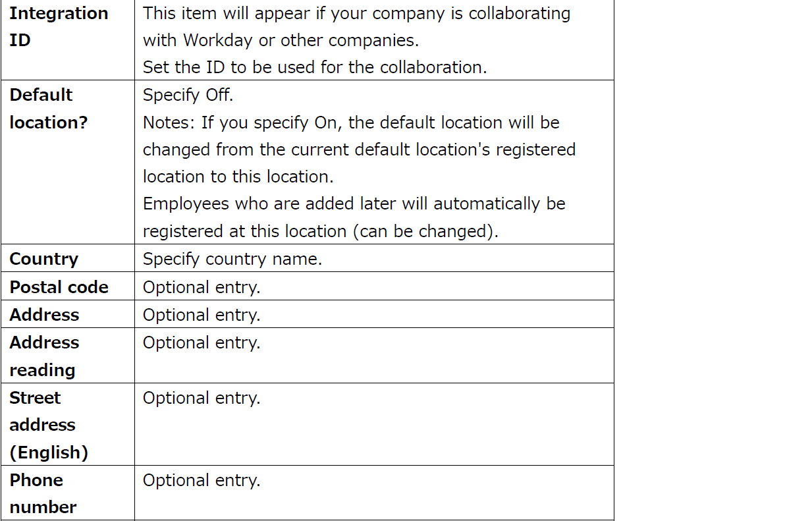Image resolution: width=812 pixels, height=521 pixels.
Task: Click 'Optional entry.' beside Address
Action: tap(202, 315)
